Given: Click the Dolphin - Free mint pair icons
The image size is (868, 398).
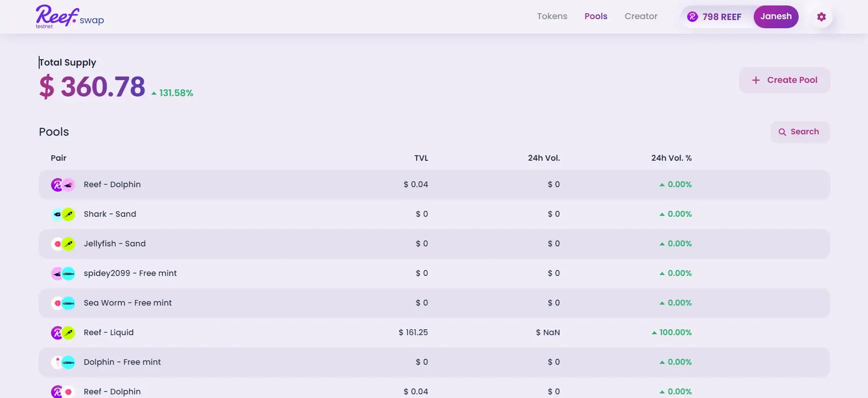Looking at the screenshot, I should (63, 362).
